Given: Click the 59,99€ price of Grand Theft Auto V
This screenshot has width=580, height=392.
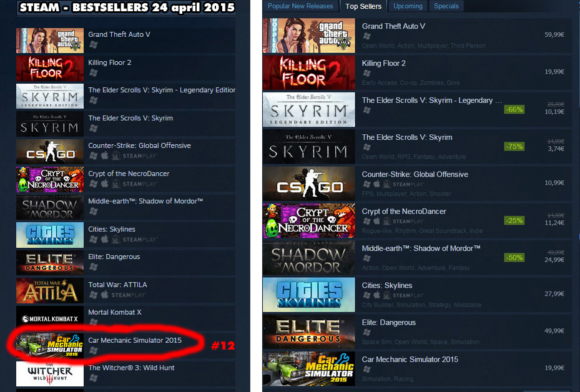Looking at the screenshot, I should 554,35.
